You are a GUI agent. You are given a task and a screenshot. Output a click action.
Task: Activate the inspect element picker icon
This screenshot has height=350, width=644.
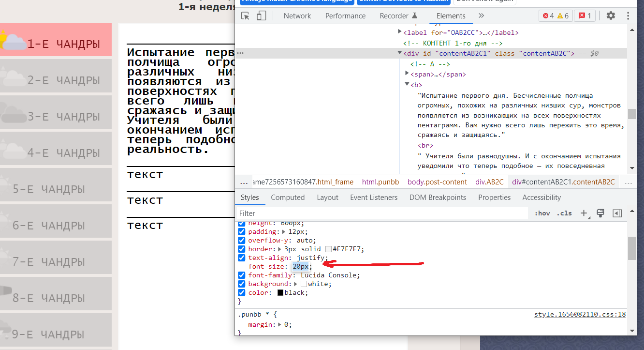pos(246,16)
